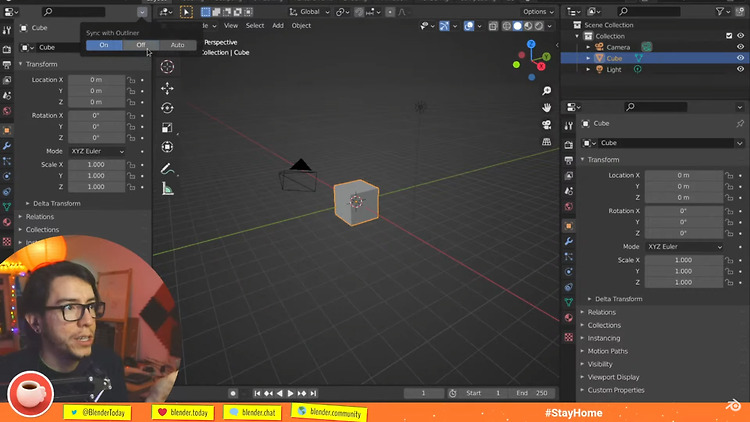Select Solid viewport shading
Screen dimensions: 750x422
[x=518, y=26]
